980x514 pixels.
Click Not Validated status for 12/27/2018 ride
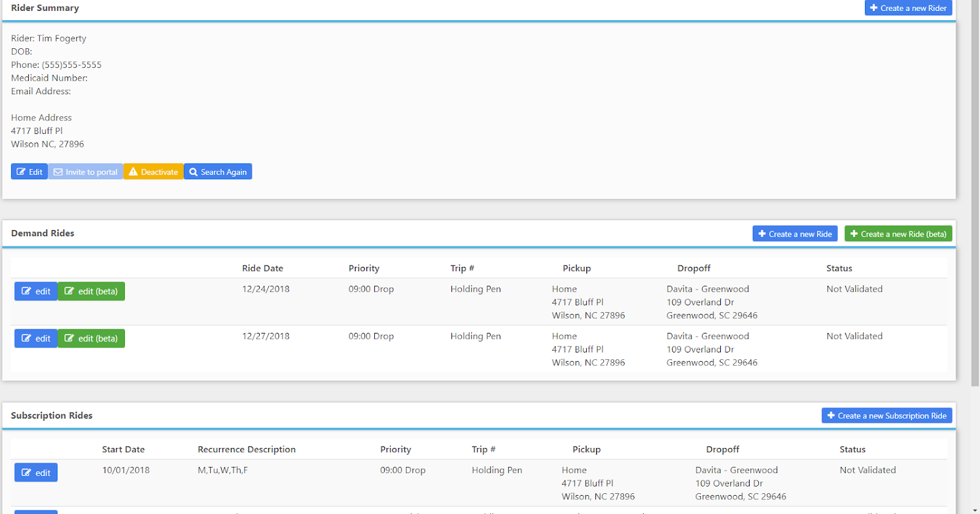tap(854, 336)
